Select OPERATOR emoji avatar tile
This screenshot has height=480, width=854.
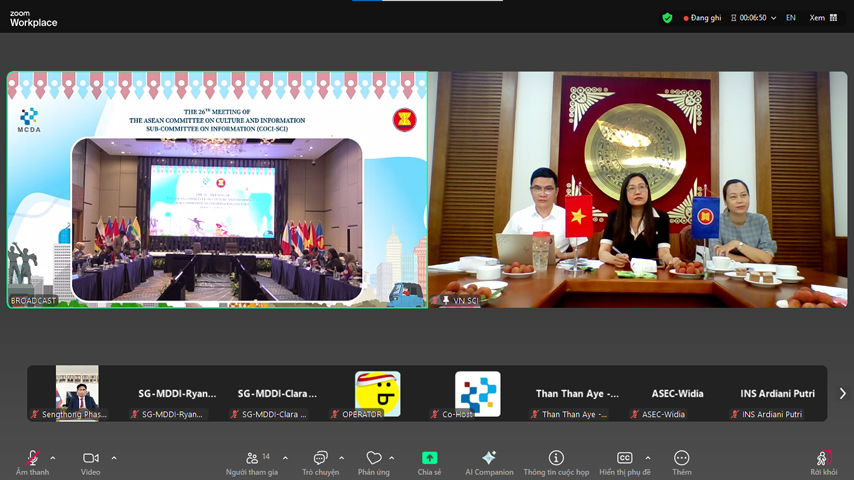coord(377,393)
